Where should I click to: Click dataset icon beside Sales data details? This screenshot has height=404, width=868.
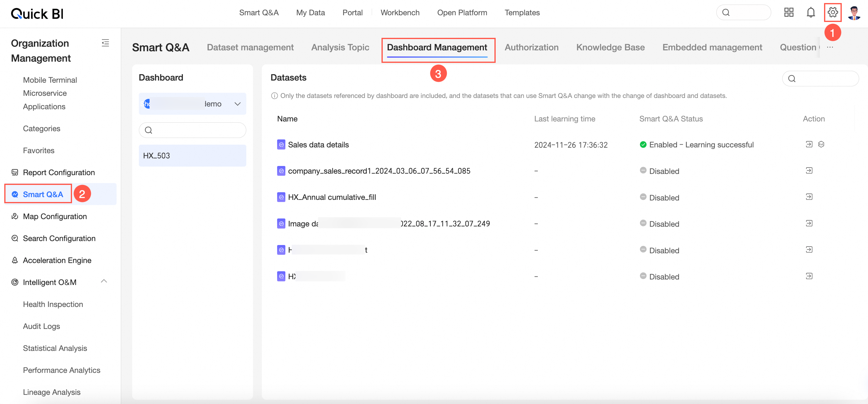point(281,145)
